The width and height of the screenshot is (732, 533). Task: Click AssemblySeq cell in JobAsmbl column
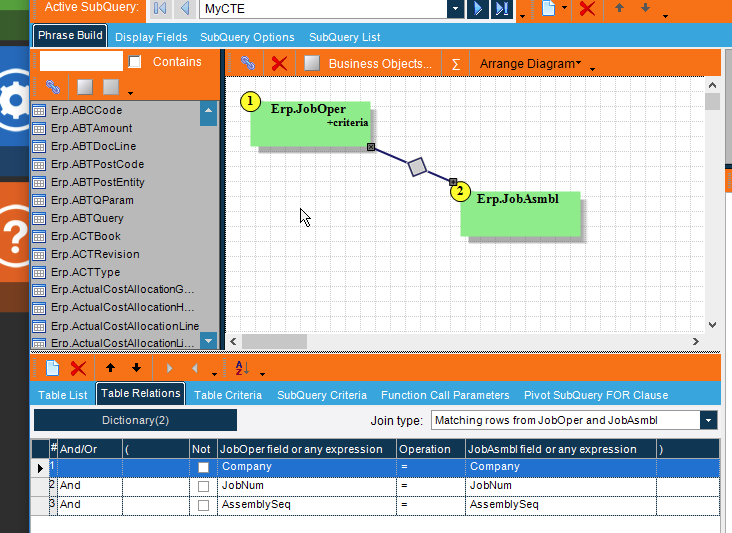click(x=561, y=505)
